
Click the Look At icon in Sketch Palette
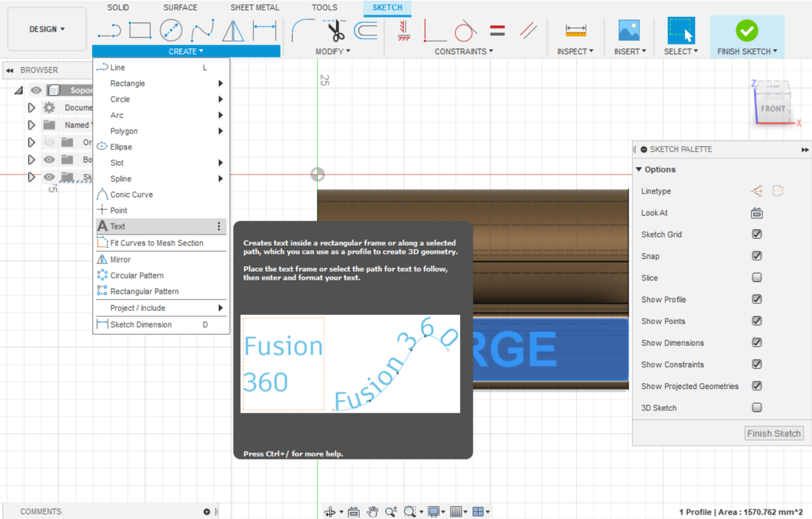[x=757, y=213]
